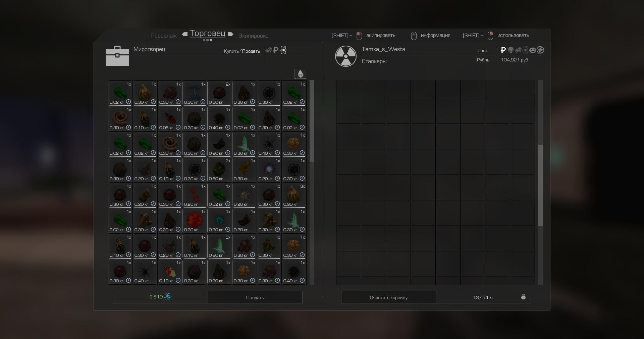Click the mouse icon next to использовать

[x=490, y=36]
